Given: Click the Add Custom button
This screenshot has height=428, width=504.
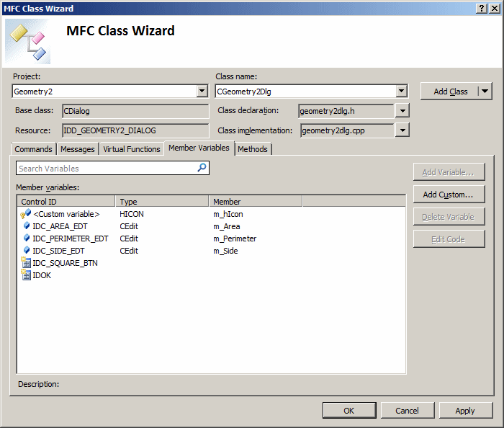Looking at the screenshot, I should [x=449, y=195].
